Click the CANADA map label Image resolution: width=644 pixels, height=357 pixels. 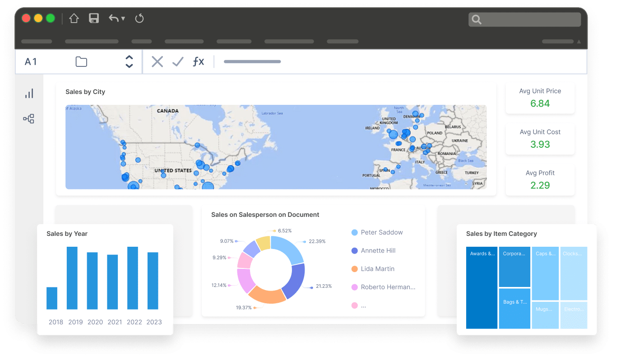(168, 111)
